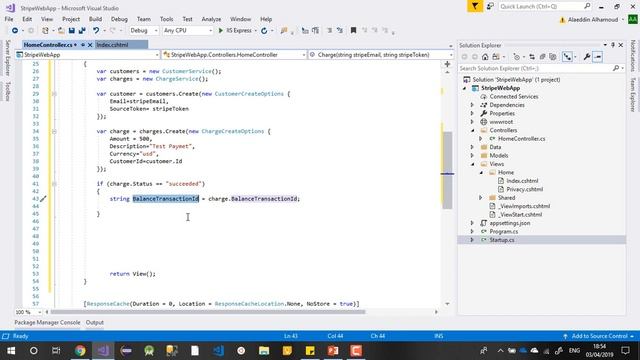Save the current file with the Save icon
Image resolution: width=640 pixels, height=360 pixels.
[x=71, y=31]
